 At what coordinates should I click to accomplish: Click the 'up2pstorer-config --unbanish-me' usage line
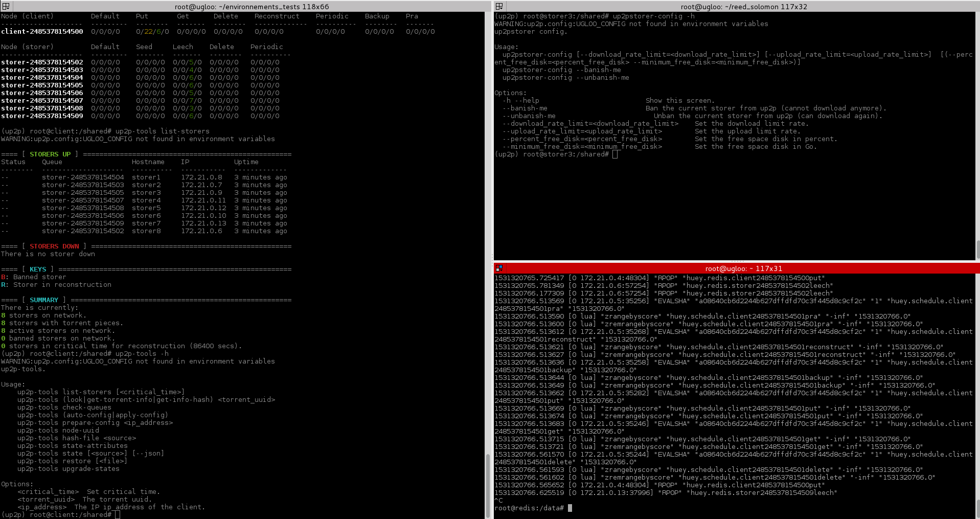click(566, 78)
